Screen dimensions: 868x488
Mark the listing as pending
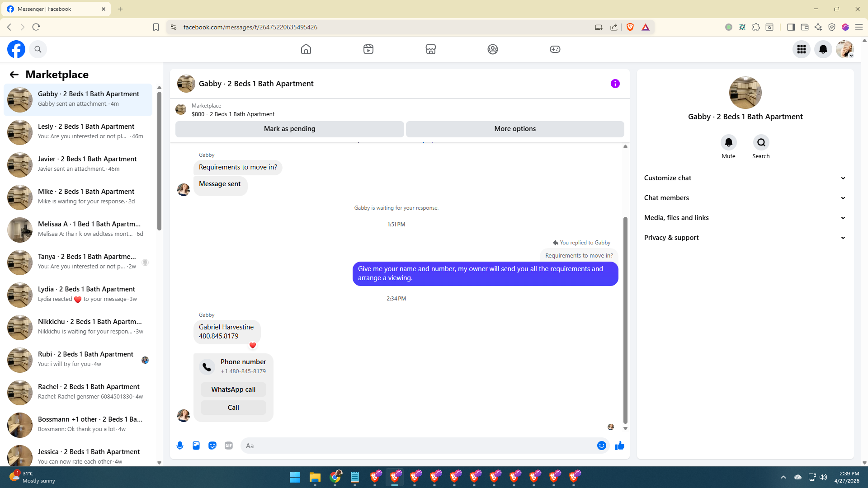(290, 129)
